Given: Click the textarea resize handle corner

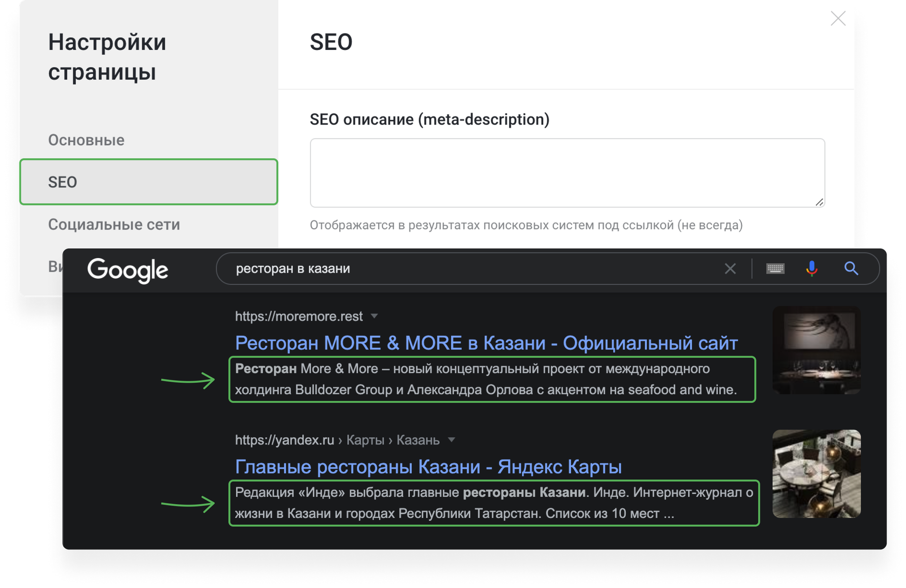Looking at the screenshot, I should pos(820,202).
